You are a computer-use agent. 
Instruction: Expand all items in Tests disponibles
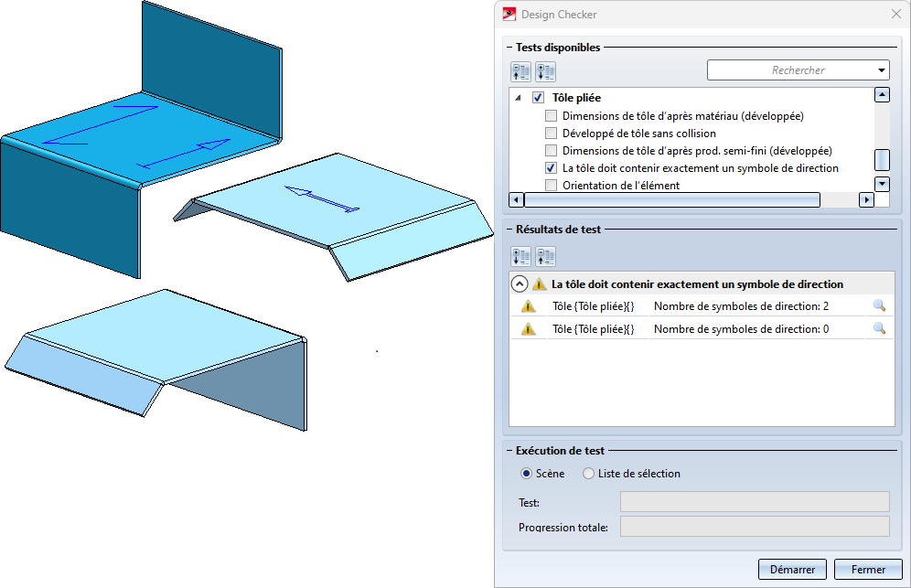tap(545, 71)
